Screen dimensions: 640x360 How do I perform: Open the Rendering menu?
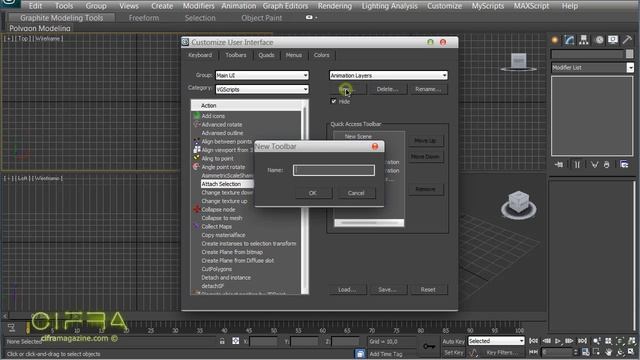(x=335, y=6)
